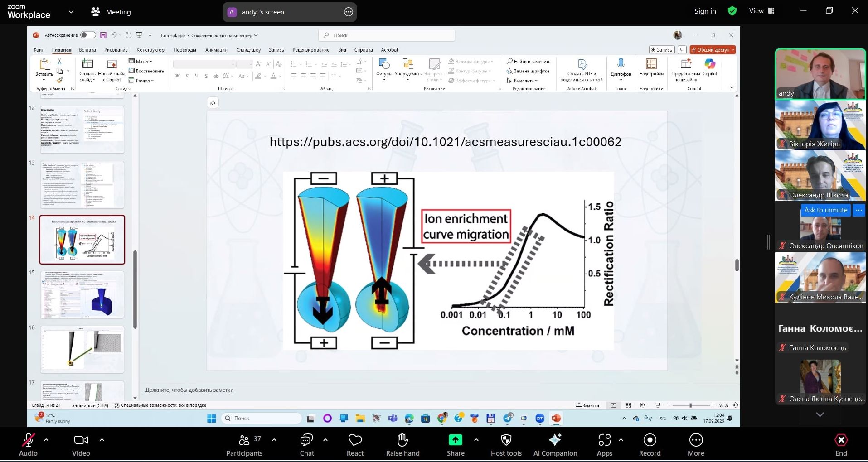Click the fit slide to window icon

tap(735, 405)
